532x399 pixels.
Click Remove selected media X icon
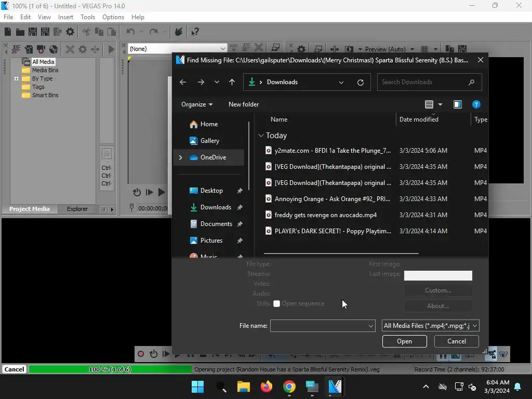70,49
